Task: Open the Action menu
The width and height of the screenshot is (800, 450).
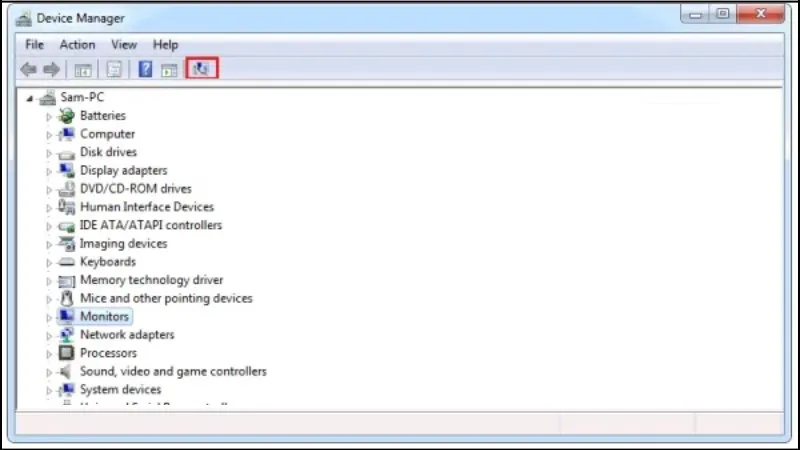Action: click(x=77, y=45)
